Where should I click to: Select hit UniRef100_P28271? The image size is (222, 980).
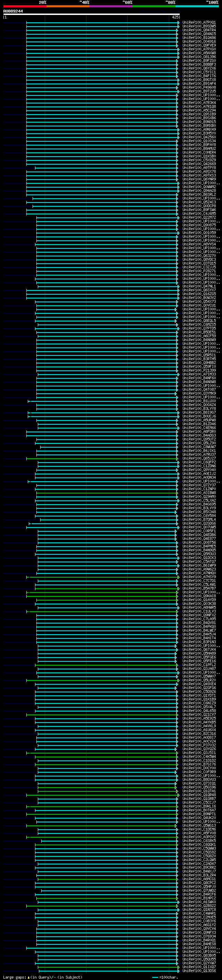(199, 271)
